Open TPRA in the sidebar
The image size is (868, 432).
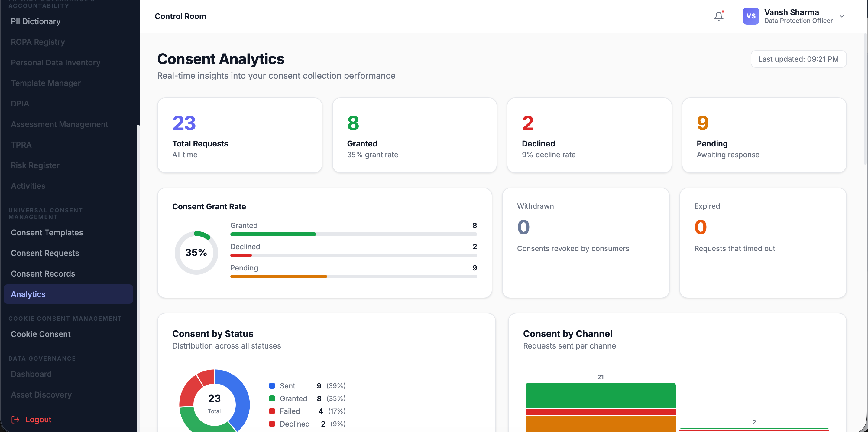point(21,145)
